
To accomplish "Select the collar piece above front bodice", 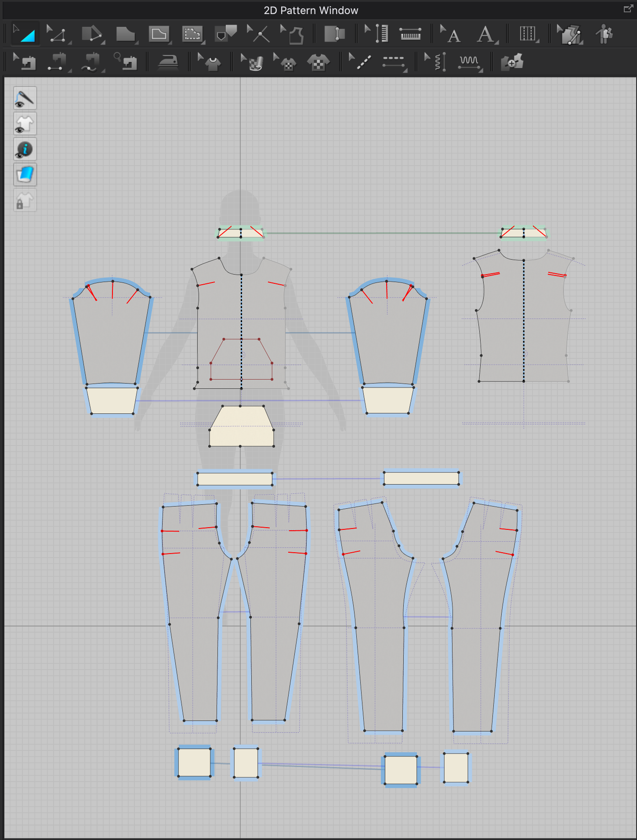I will [x=241, y=233].
